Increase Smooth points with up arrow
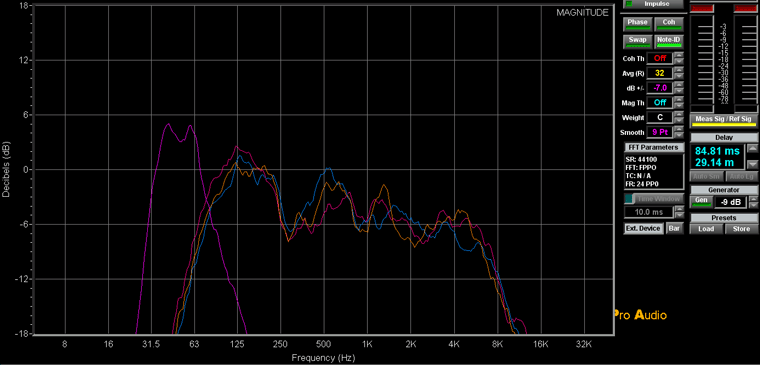760x365 pixels. [679, 129]
